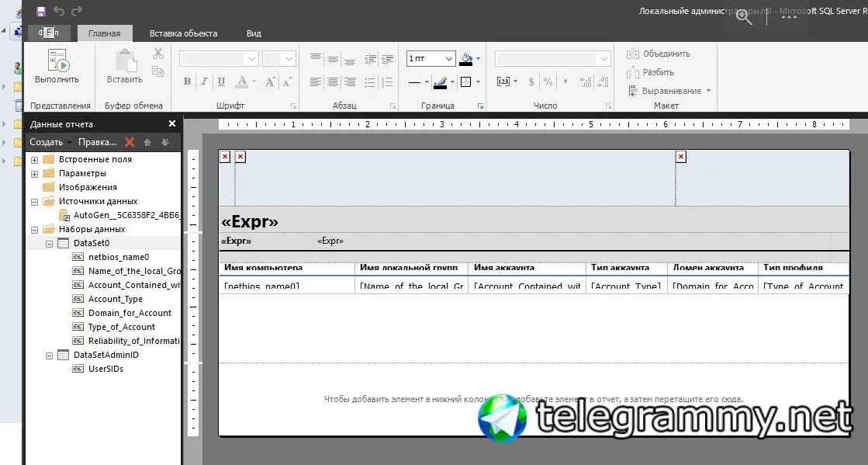Collapse Источники данных folder
Image resolution: width=868 pixels, height=465 pixels.
34,202
